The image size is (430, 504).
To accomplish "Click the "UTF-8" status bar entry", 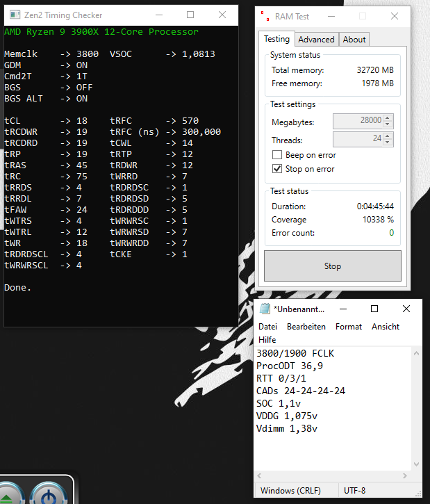I will (354, 491).
